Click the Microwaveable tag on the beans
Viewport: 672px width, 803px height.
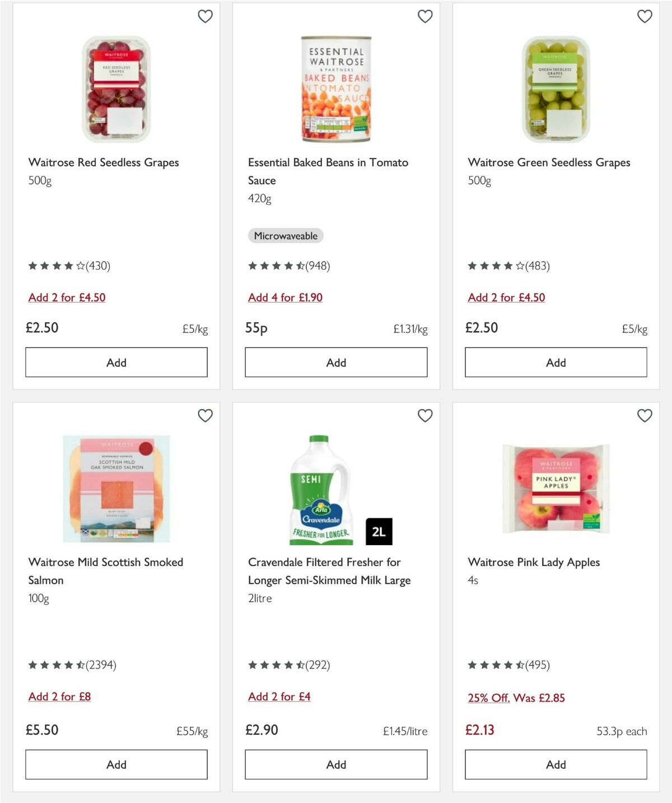284,236
